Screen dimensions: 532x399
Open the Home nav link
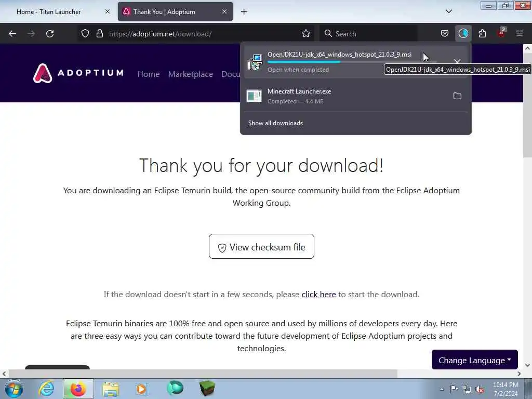coord(149,74)
